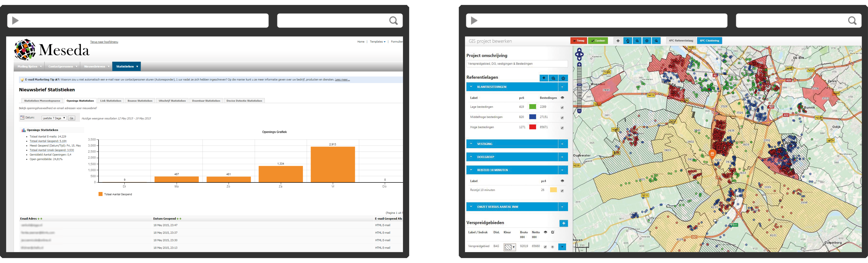
Task: Expand the Vestiging section header
Action: coord(512,144)
